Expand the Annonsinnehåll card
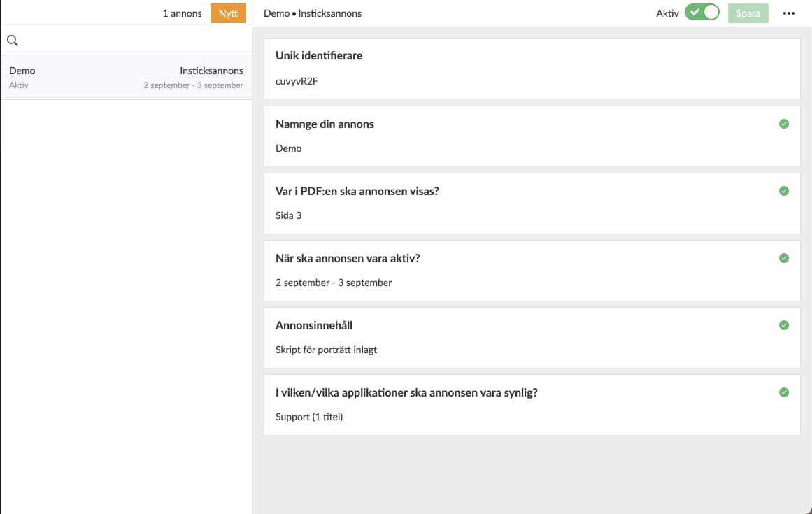 coord(490,338)
